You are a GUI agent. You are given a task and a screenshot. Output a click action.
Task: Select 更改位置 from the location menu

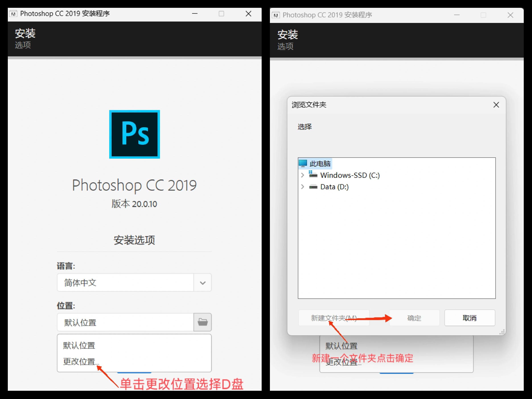(81, 362)
